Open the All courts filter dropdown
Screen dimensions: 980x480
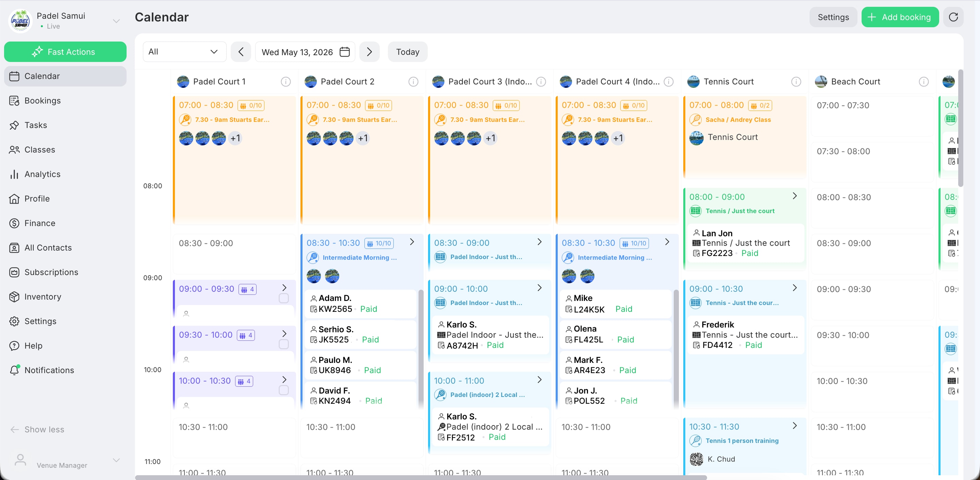pos(184,52)
